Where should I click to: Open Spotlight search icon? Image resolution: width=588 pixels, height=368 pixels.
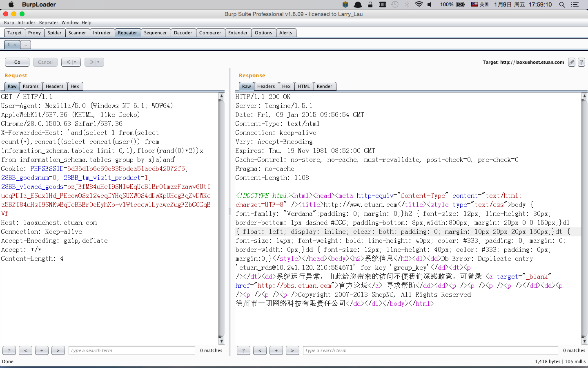coord(562,4)
